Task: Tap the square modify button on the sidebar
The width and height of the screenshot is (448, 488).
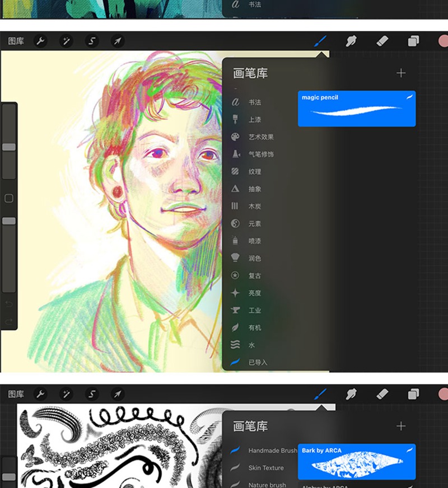Action: tap(8, 198)
